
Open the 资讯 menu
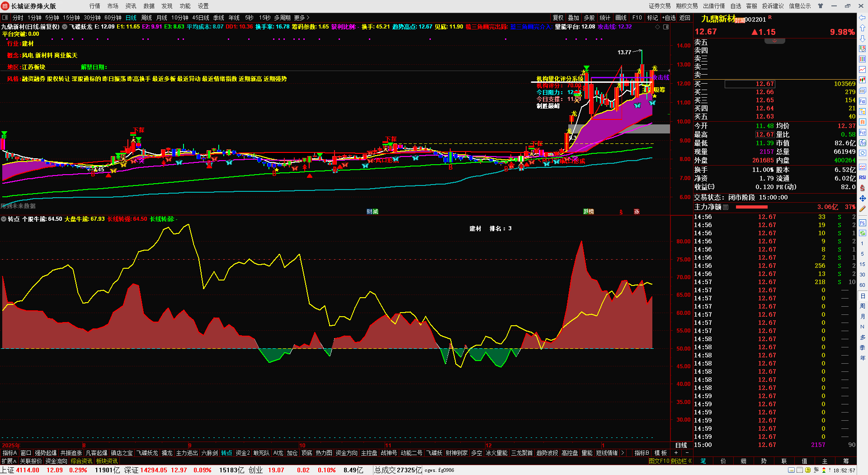tap(131, 6)
